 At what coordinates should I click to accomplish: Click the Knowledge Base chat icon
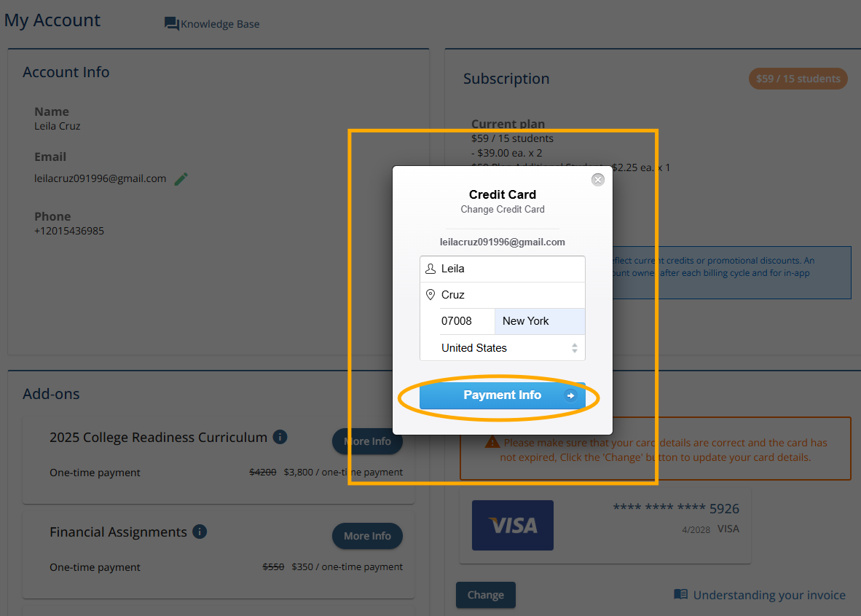[171, 23]
